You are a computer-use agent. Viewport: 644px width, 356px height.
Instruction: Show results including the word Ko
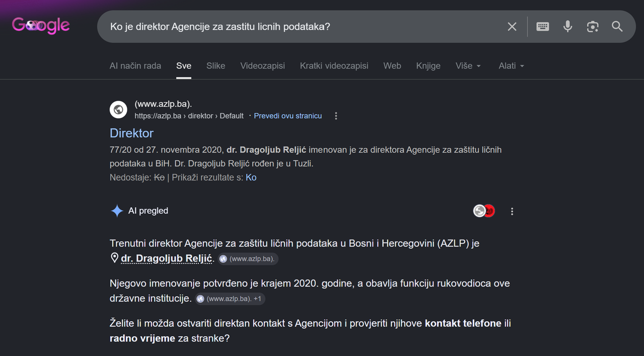(251, 177)
